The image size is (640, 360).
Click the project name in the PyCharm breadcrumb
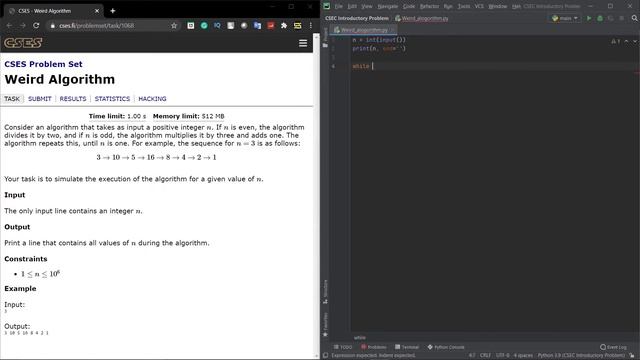click(357, 18)
